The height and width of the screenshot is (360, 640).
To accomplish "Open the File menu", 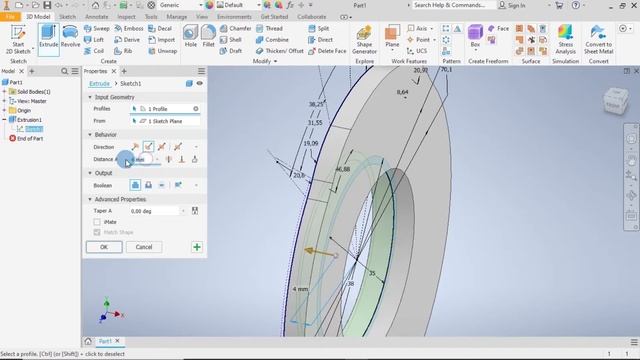I will click(x=10, y=17).
